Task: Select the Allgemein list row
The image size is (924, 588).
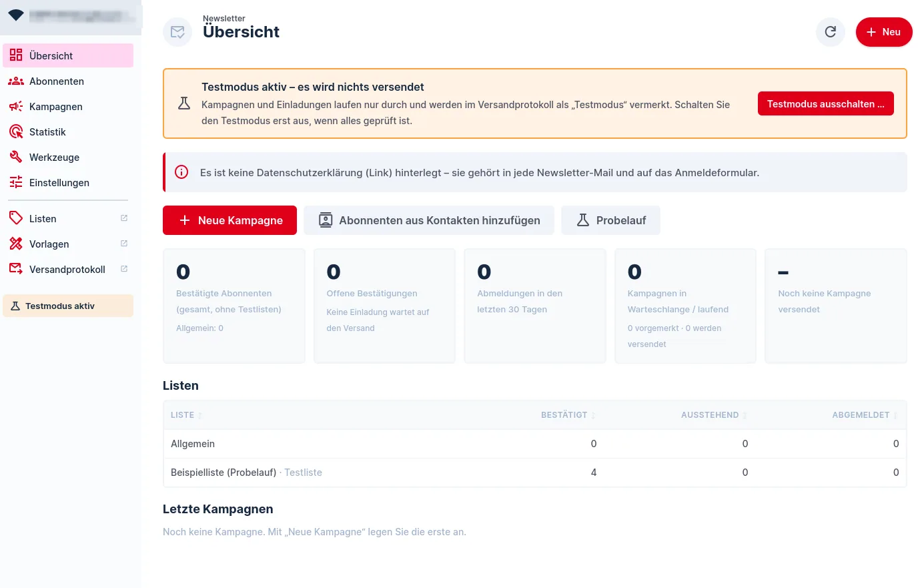Action: coord(535,444)
